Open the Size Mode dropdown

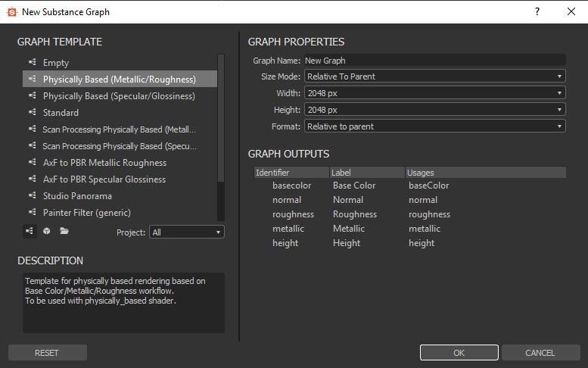point(434,76)
